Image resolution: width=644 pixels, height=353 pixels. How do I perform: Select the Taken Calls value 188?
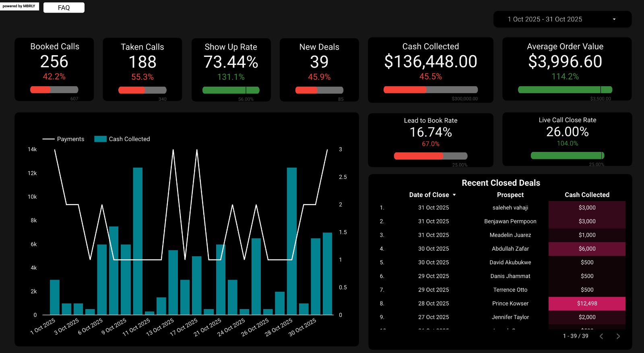(x=142, y=62)
